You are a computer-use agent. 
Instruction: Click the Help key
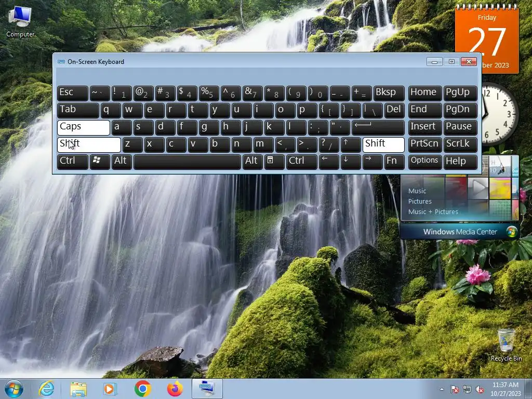[460, 162]
